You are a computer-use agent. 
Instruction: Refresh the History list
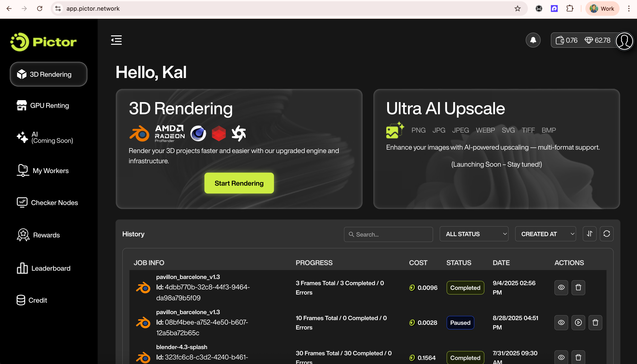607,234
